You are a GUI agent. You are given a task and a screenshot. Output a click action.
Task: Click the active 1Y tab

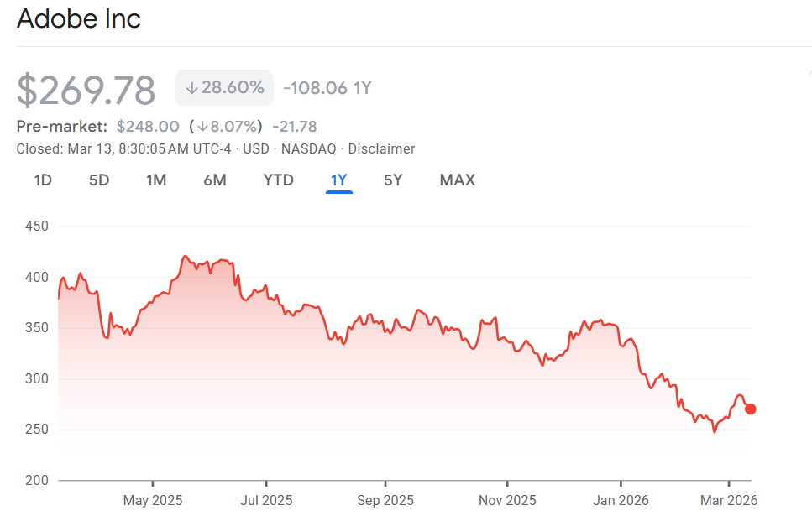point(338,180)
